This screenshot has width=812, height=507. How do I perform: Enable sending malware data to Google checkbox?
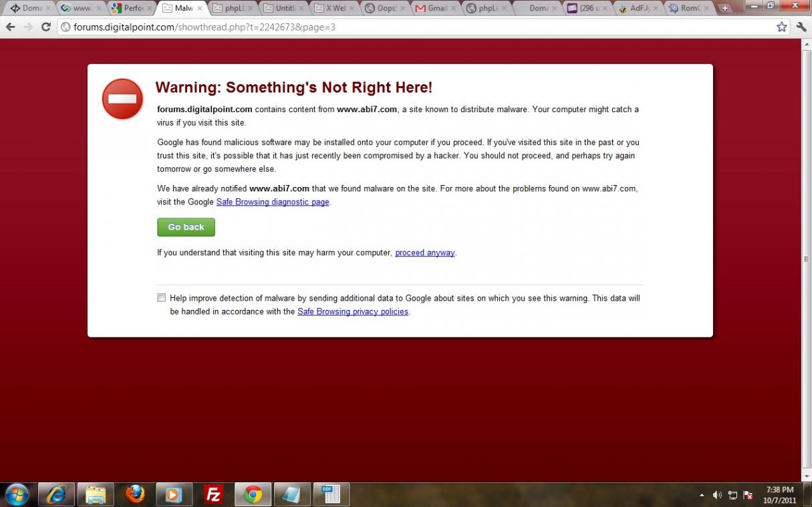click(162, 298)
